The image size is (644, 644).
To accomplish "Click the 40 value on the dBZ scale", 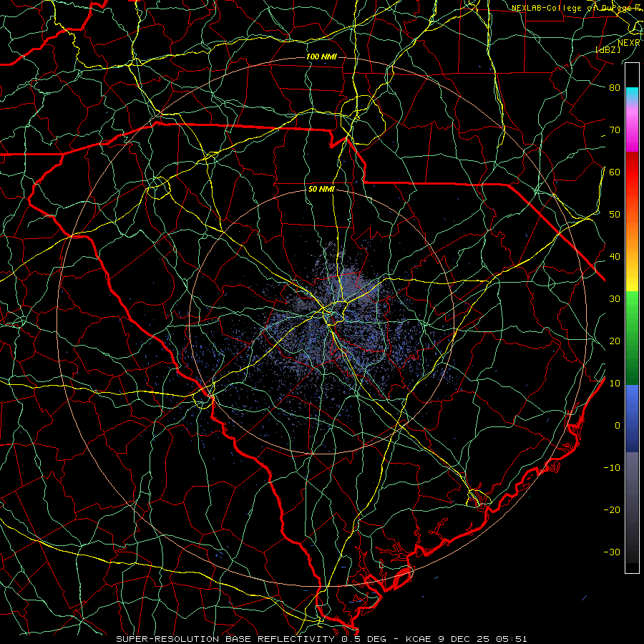I will pyautogui.click(x=615, y=257).
